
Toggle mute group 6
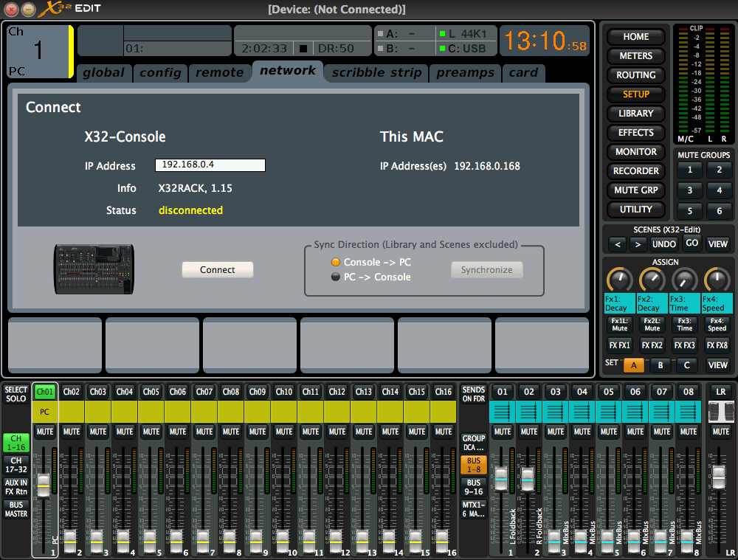pos(719,211)
